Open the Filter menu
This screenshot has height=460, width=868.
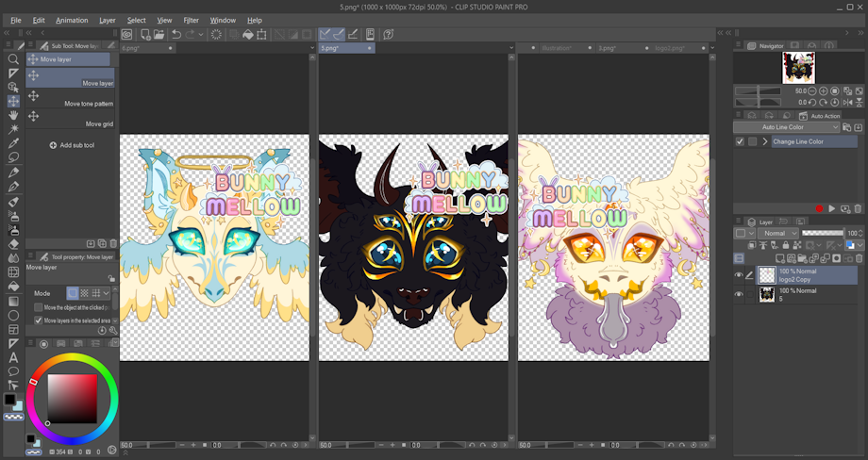pyautogui.click(x=192, y=20)
